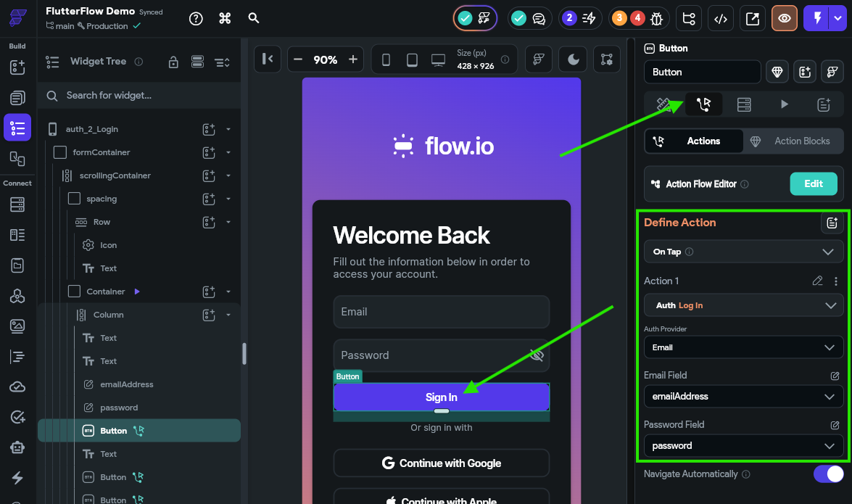The height and width of the screenshot is (504, 852).
Task: Click the Action 1 edit pencil
Action: point(817,281)
